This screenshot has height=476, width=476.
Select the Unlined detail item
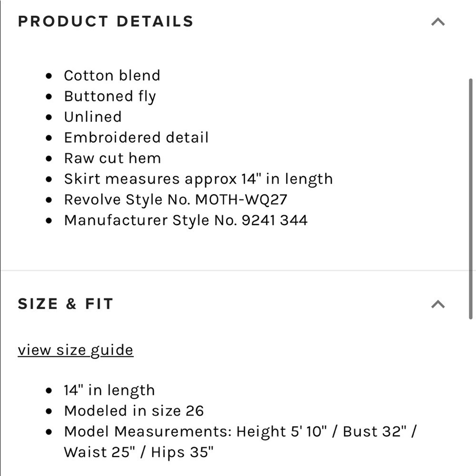(x=93, y=117)
